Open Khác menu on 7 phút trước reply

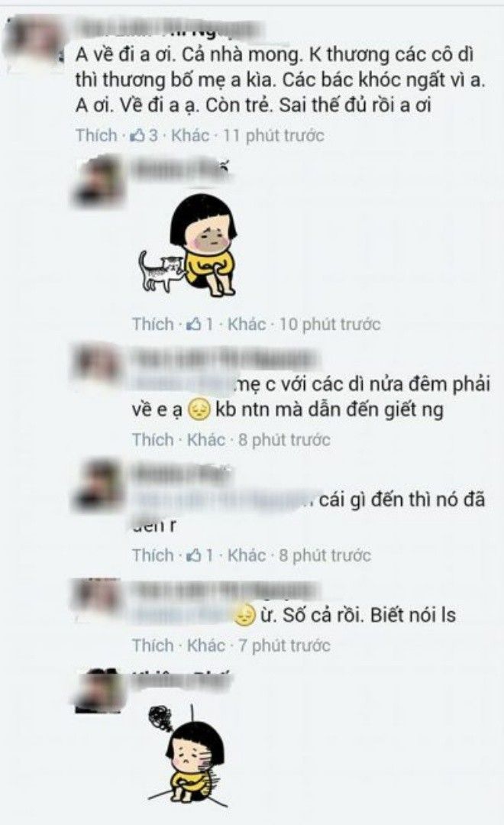(206, 645)
